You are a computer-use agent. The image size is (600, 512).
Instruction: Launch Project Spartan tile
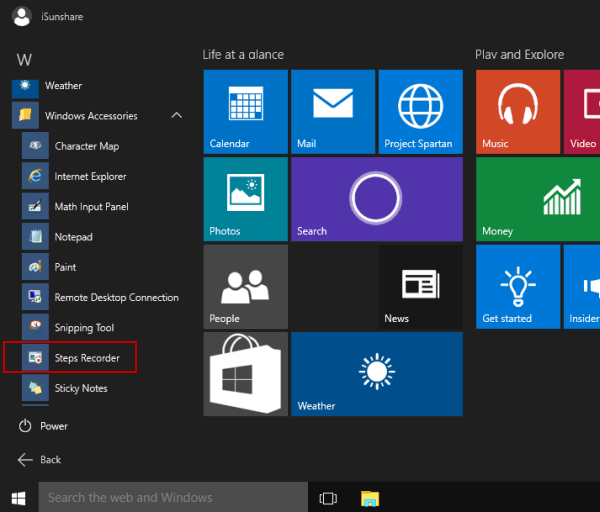pyautogui.click(x=419, y=111)
